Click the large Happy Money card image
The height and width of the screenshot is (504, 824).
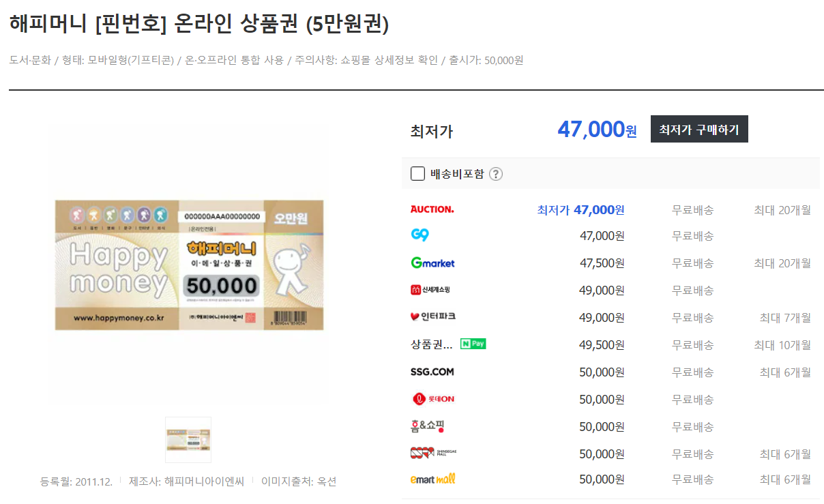pyautogui.click(x=190, y=265)
